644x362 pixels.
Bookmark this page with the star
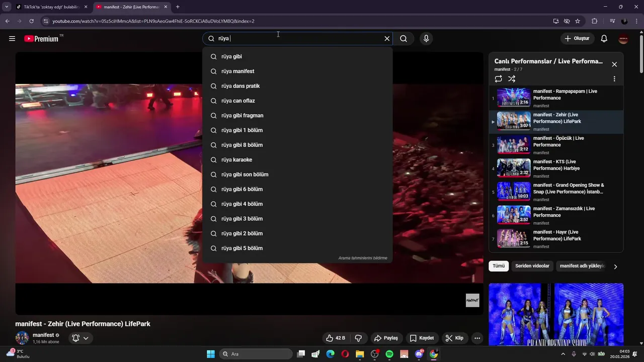[578, 21]
